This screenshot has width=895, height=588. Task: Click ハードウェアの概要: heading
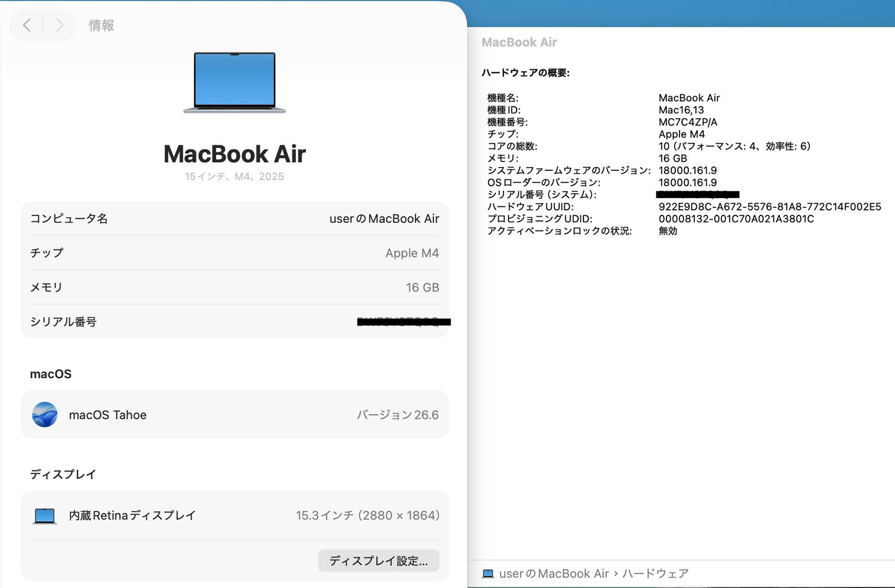tap(526, 73)
